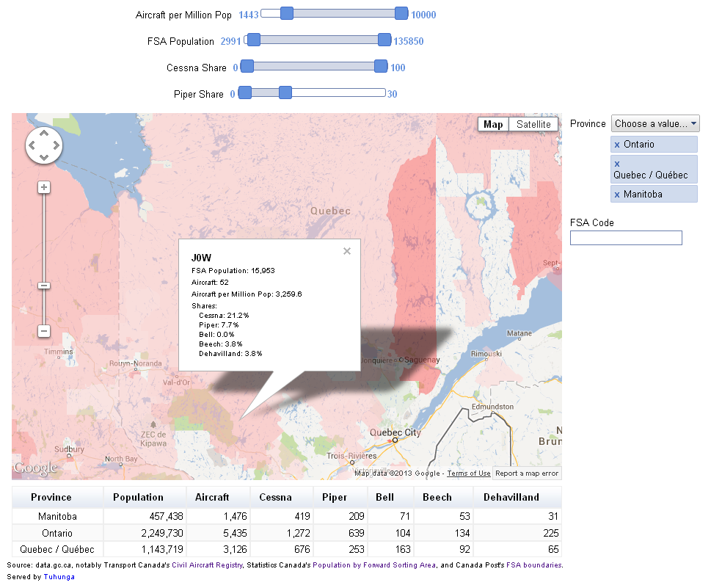Click the Cessna Share lower slider handle
711x588 pixels.
pyautogui.click(x=247, y=66)
